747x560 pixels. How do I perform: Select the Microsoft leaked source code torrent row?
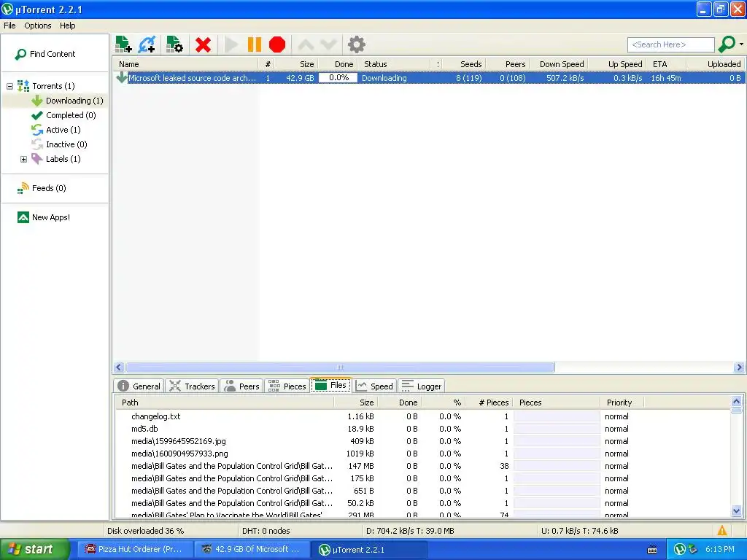pos(429,78)
